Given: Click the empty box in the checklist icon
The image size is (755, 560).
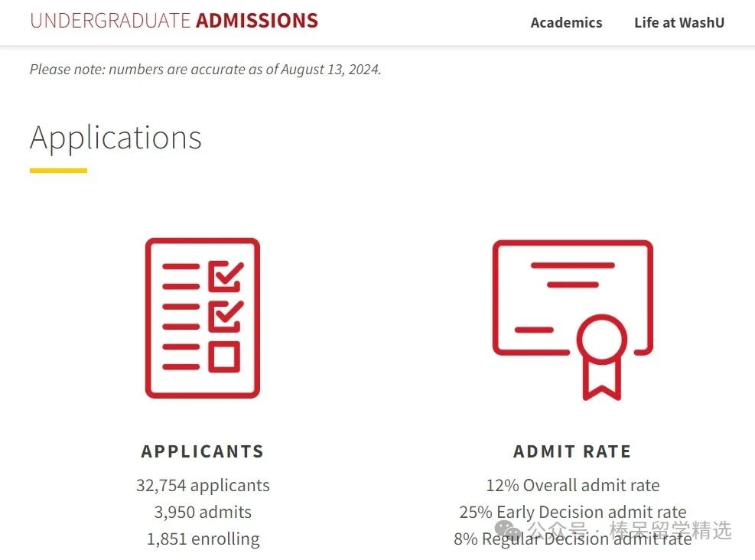Looking at the screenshot, I should (224, 357).
